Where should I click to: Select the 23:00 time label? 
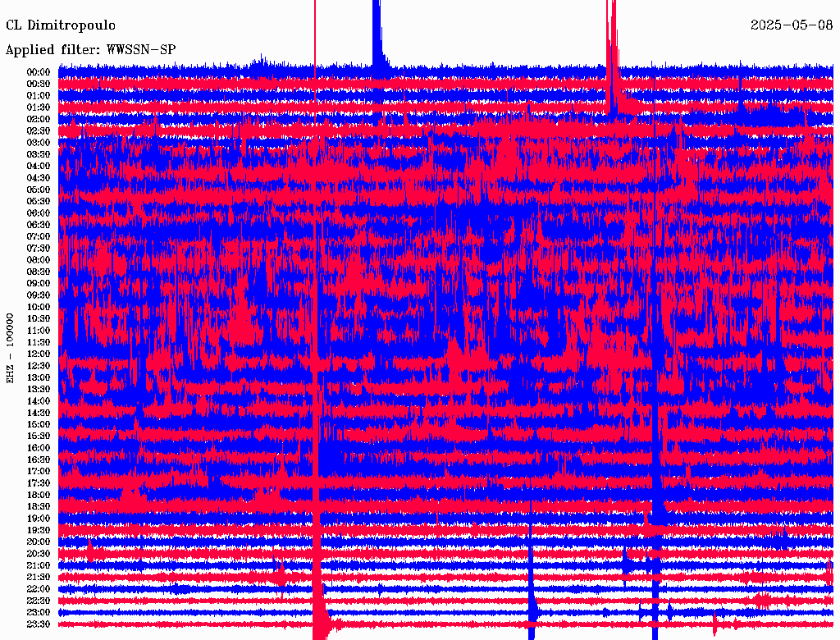(x=39, y=613)
